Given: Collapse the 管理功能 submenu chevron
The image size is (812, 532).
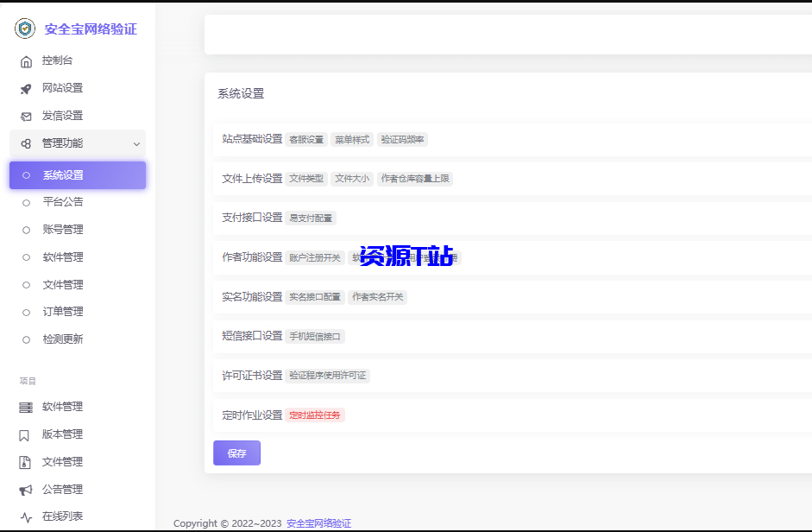Looking at the screenshot, I should tap(136, 143).
